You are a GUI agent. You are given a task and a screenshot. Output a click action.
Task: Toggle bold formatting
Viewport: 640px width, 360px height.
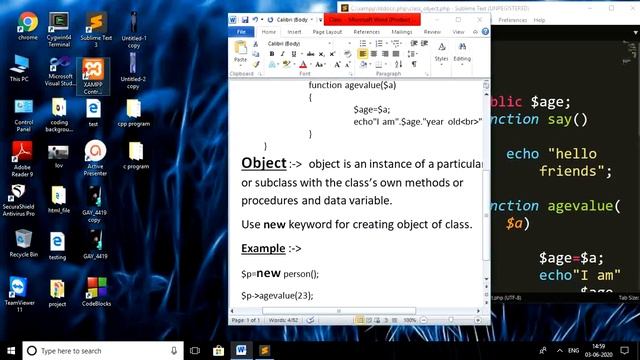(x=271, y=54)
